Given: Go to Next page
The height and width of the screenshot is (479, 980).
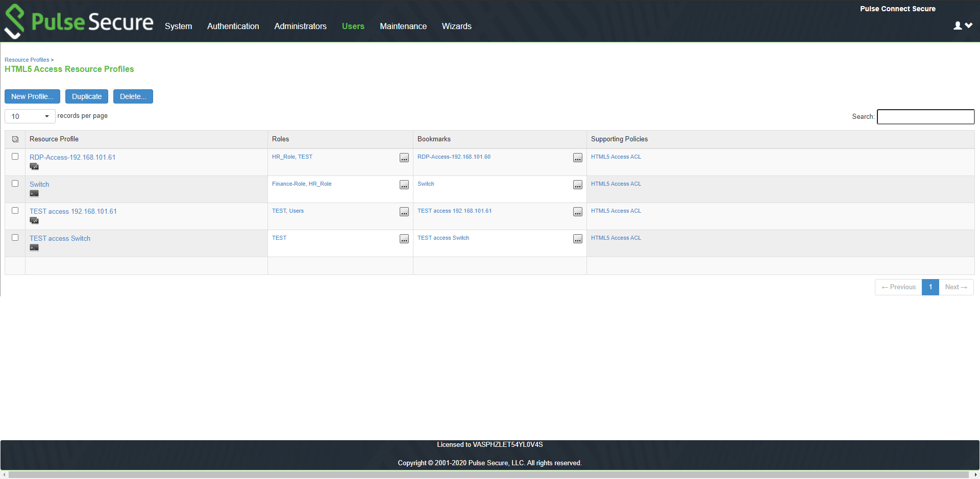Looking at the screenshot, I should coord(956,287).
